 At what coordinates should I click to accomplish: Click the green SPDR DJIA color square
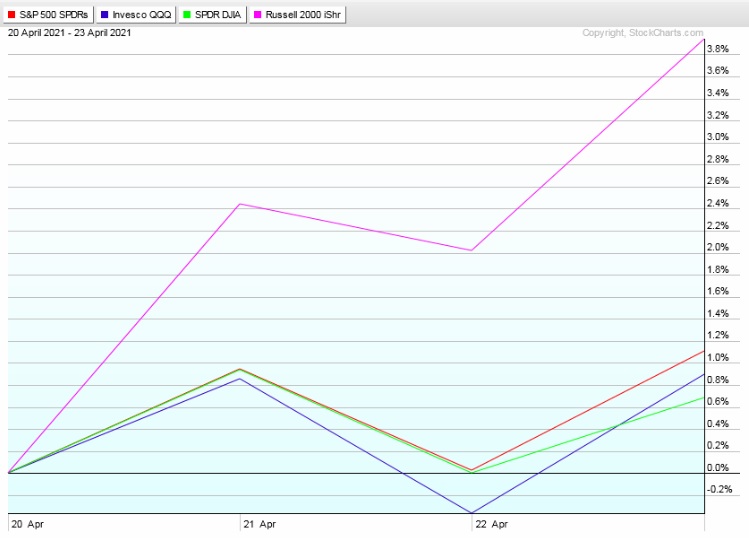pyautogui.click(x=187, y=15)
